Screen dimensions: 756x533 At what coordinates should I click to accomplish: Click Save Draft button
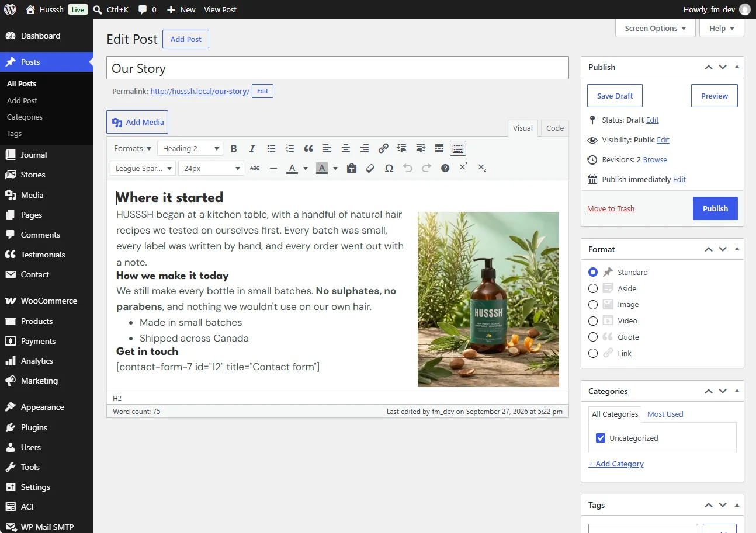tap(615, 96)
